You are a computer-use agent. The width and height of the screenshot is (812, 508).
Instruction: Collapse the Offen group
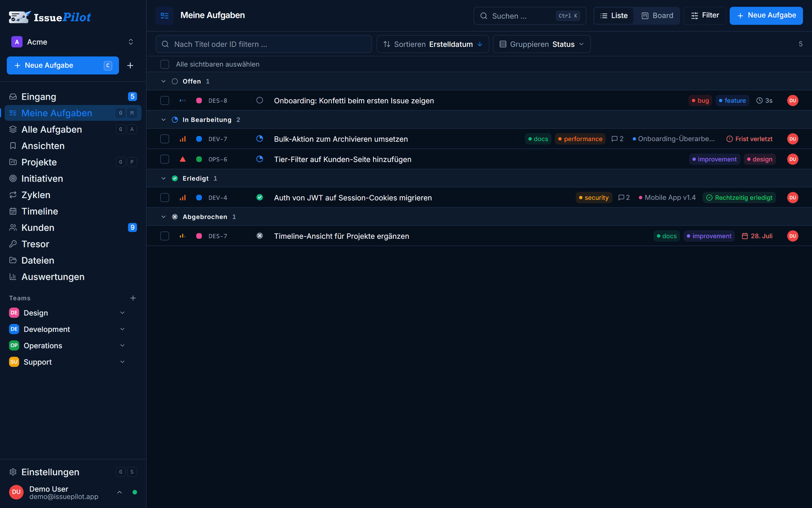(x=163, y=81)
